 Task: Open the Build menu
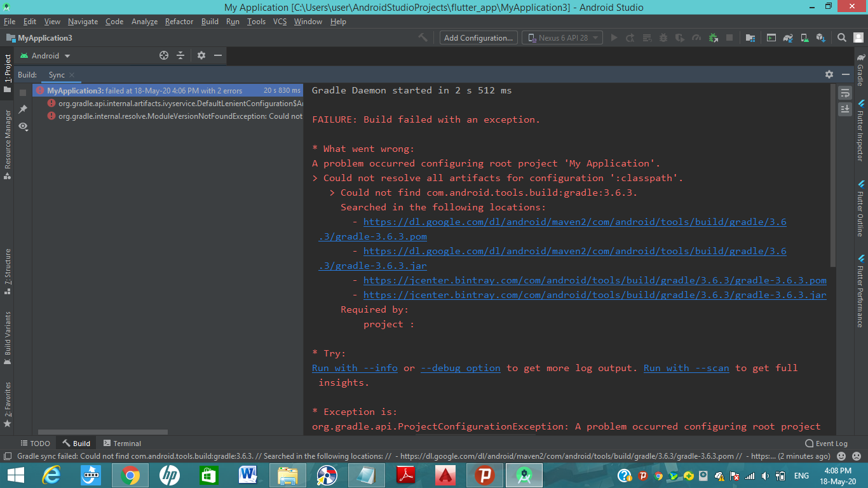[x=210, y=21]
